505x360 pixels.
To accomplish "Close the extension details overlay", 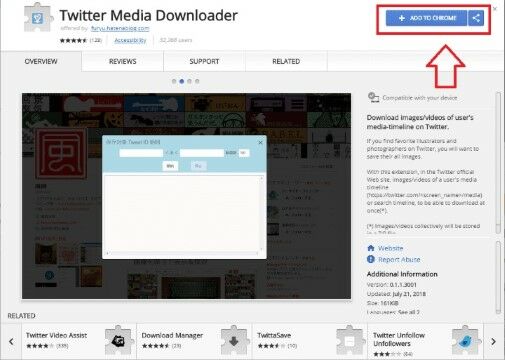I will 495,9.
